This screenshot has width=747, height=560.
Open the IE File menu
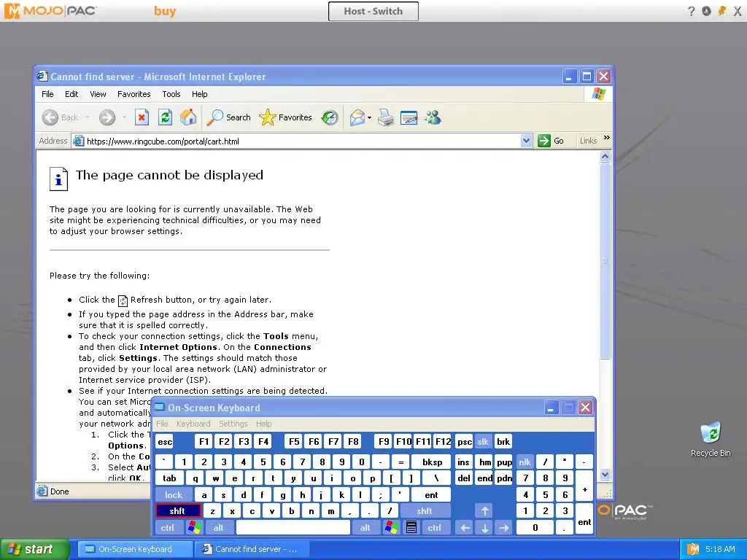pyautogui.click(x=47, y=94)
